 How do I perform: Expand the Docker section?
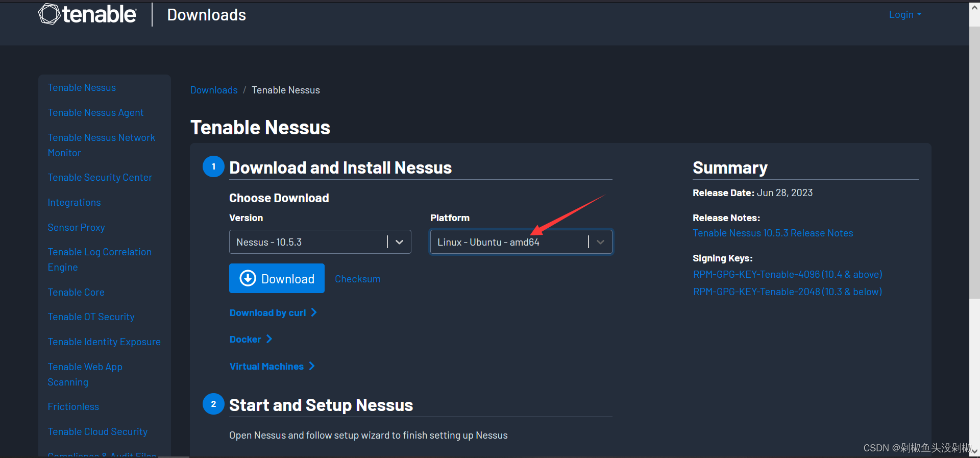tap(251, 339)
